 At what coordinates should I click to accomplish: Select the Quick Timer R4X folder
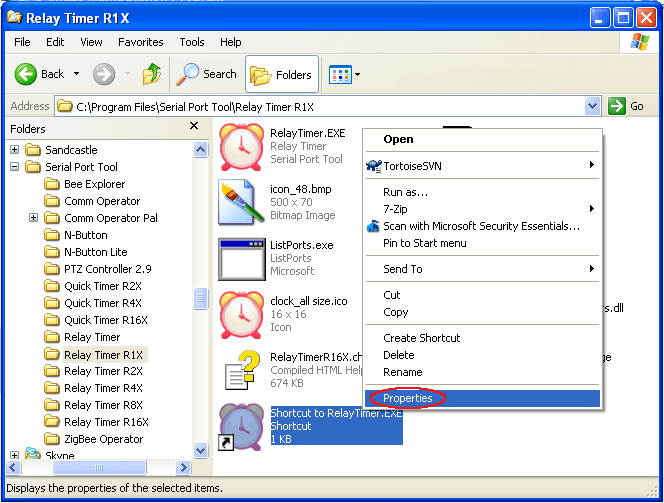point(103,303)
